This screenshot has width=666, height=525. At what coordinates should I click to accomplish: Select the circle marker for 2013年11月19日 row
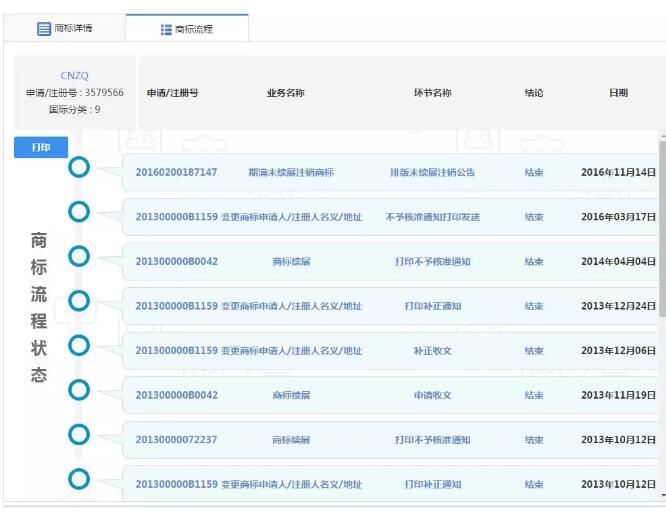79,390
